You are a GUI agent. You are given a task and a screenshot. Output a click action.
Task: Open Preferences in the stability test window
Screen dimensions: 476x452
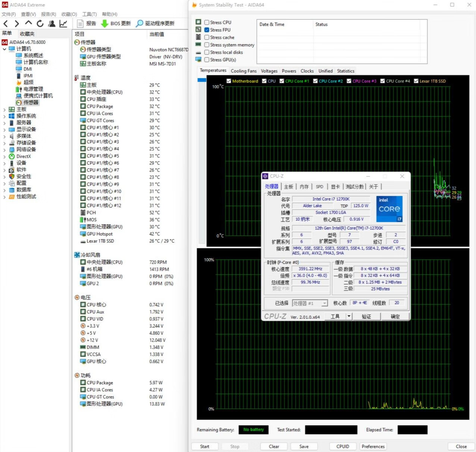point(373,446)
